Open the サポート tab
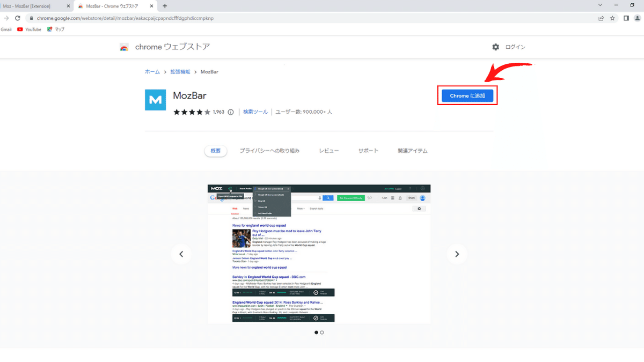 [x=368, y=151]
